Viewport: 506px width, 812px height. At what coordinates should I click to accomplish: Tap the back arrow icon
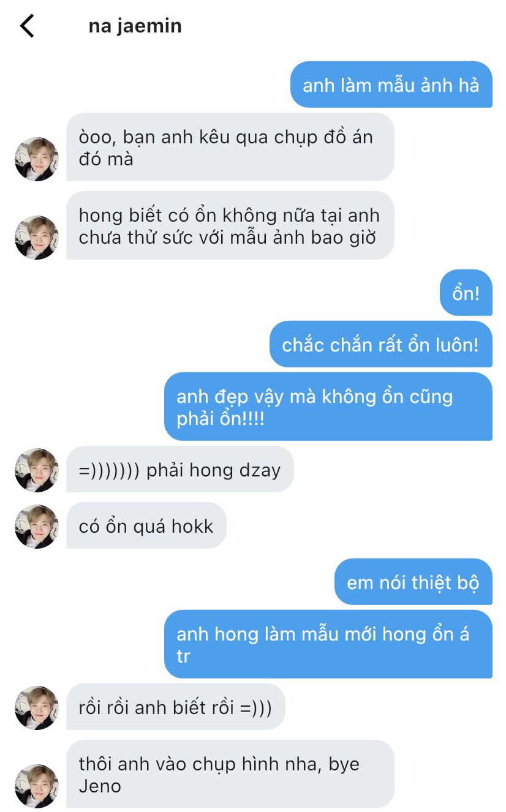click(x=28, y=26)
